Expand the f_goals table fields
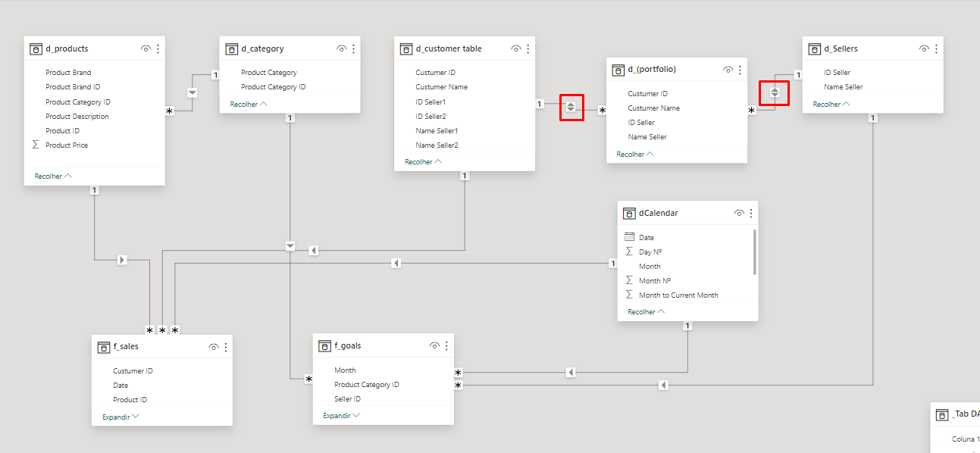 click(342, 415)
